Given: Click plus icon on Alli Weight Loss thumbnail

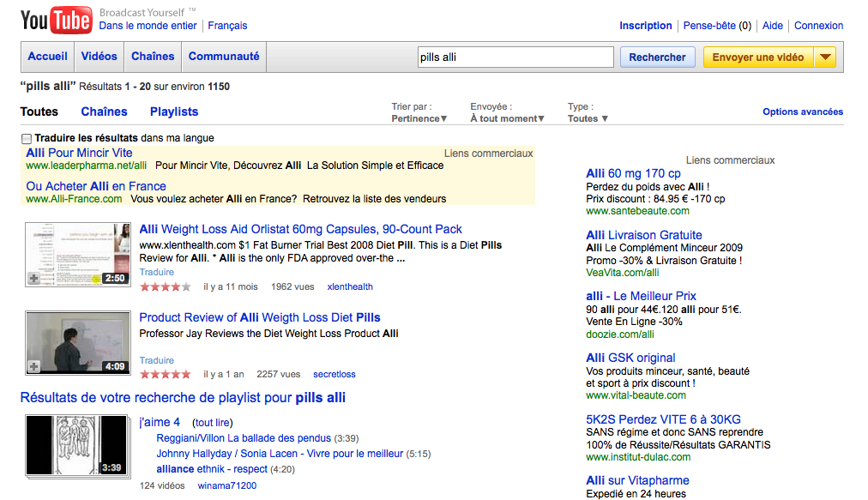Looking at the screenshot, I should click(x=33, y=279).
